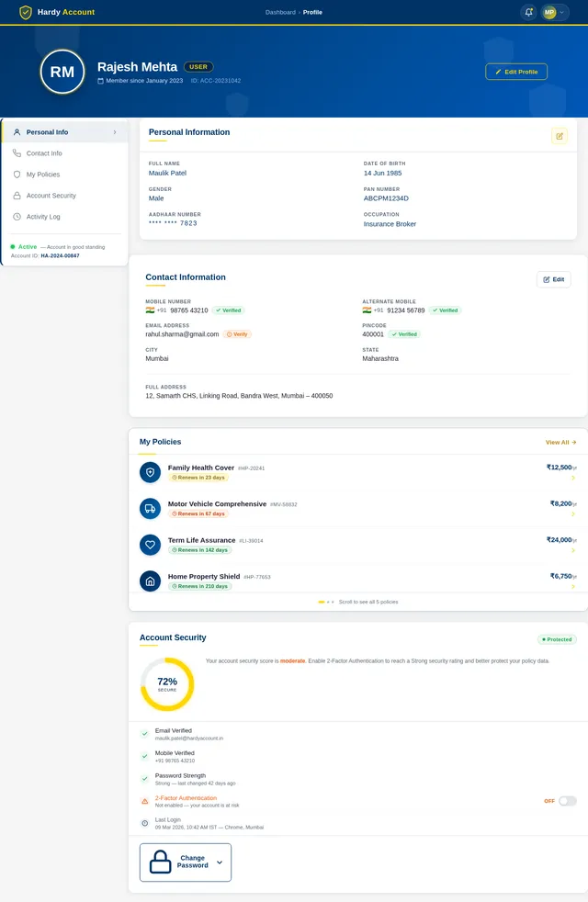
Task: Click the Dashboard breadcrumb link
Action: tap(280, 12)
